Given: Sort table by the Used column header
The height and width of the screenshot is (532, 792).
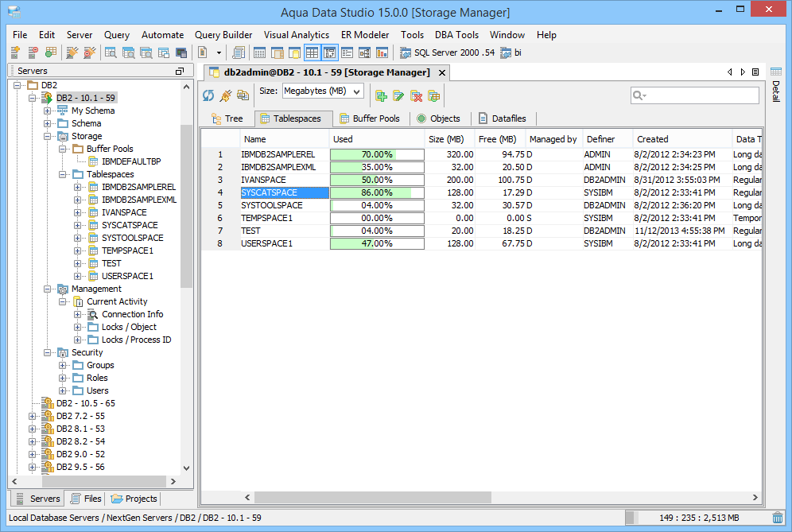Looking at the screenshot, I should 377,139.
